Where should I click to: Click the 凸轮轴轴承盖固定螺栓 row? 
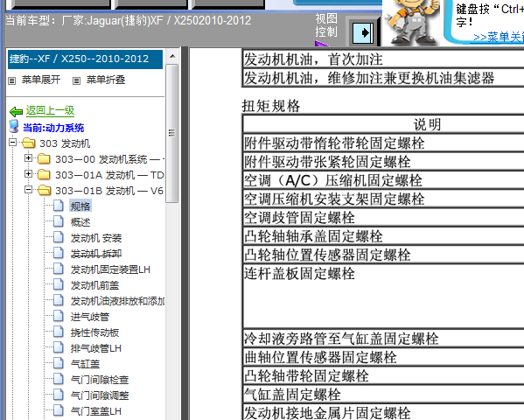[x=383, y=236]
